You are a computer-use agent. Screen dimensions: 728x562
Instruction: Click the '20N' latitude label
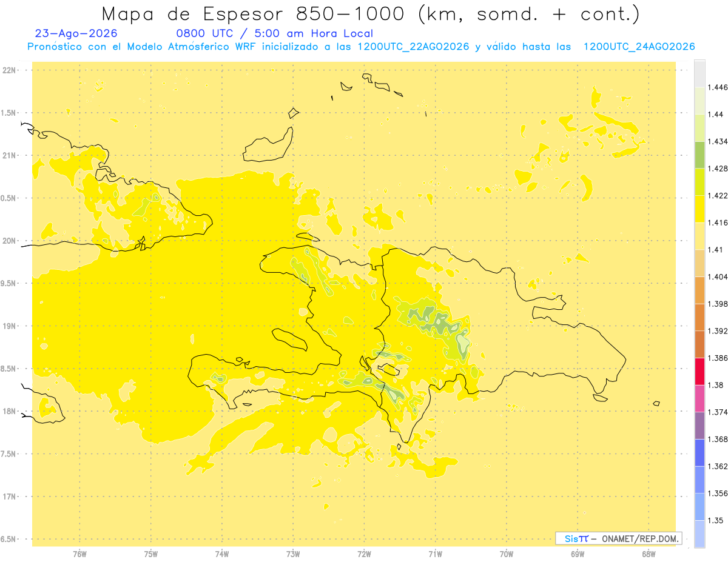10,241
